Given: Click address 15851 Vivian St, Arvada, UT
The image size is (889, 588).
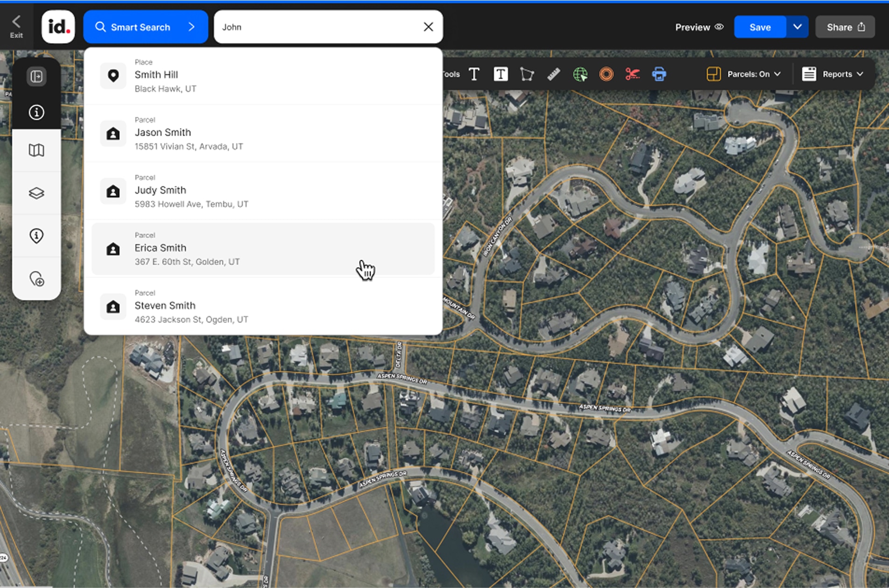Looking at the screenshot, I should (x=189, y=146).
